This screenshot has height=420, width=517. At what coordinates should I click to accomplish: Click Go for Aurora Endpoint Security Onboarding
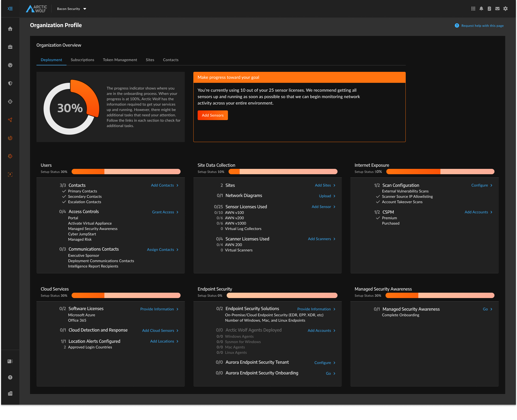(328, 373)
